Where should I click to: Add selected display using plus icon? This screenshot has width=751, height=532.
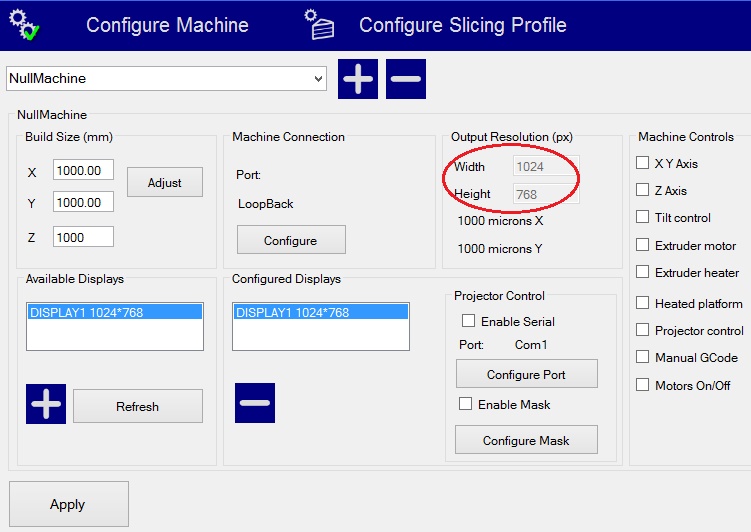[x=46, y=404]
